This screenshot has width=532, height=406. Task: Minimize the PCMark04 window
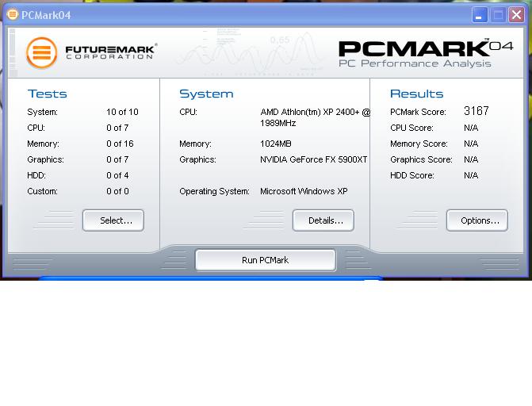click(x=480, y=15)
